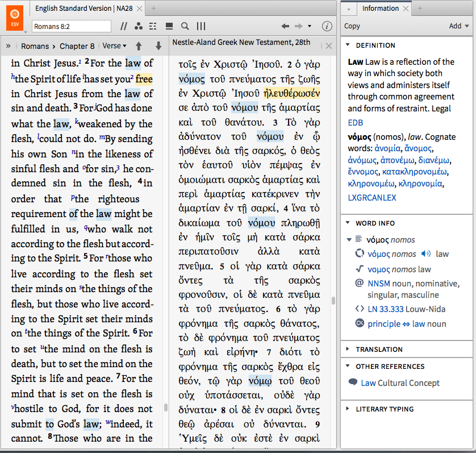Image resolution: width=476 pixels, height=453 pixels.
Task: Collapse the Word Info section
Action: (348, 223)
